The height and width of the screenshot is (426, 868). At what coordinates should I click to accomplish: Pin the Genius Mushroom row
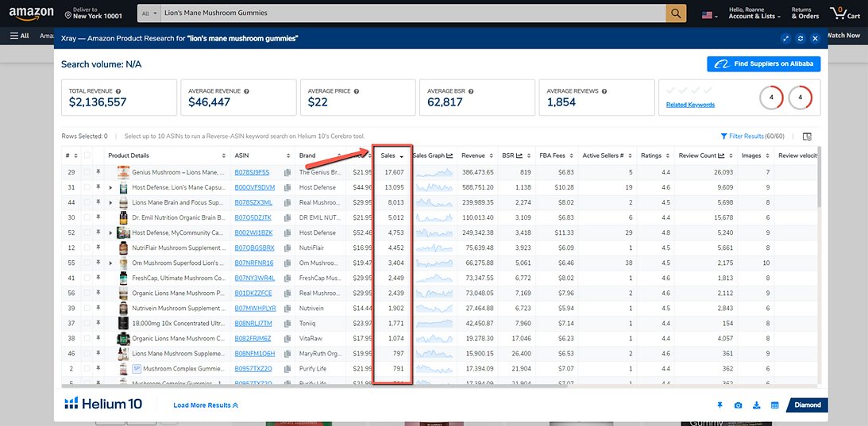(98, 173)
